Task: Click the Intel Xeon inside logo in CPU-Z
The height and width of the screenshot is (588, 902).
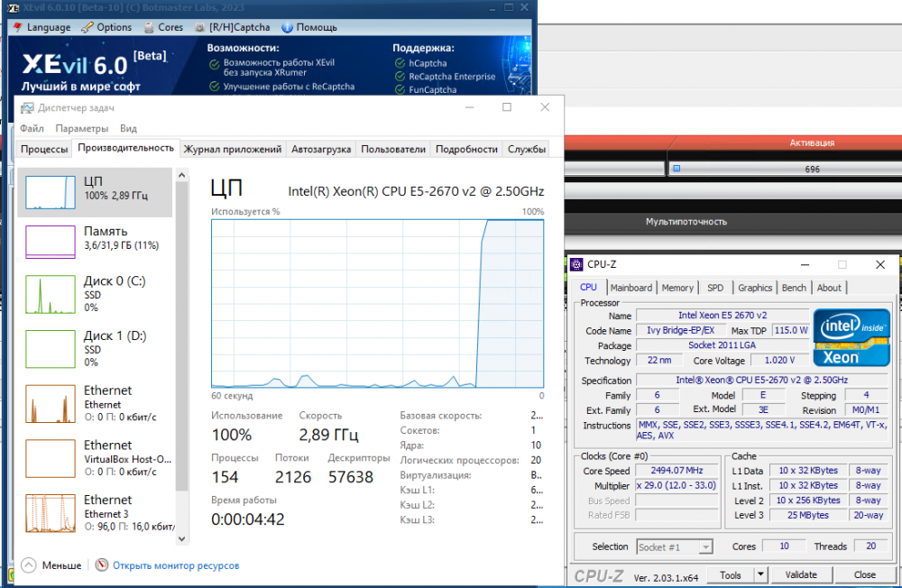Action: [x=851, y=337]
